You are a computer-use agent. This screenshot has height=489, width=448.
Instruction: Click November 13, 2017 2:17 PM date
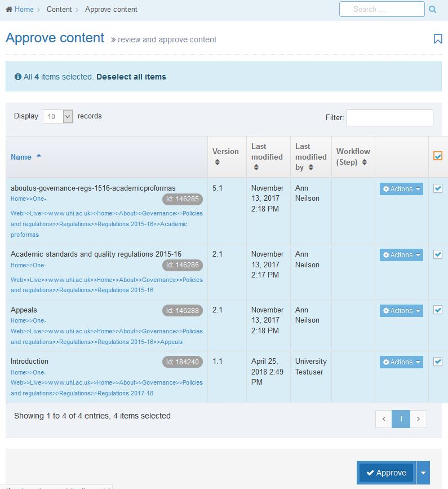point(267,265)
